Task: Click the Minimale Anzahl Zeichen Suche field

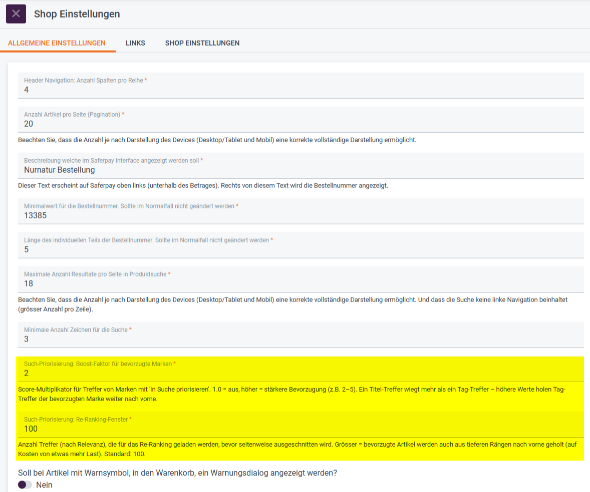Action: coord(301,334)
